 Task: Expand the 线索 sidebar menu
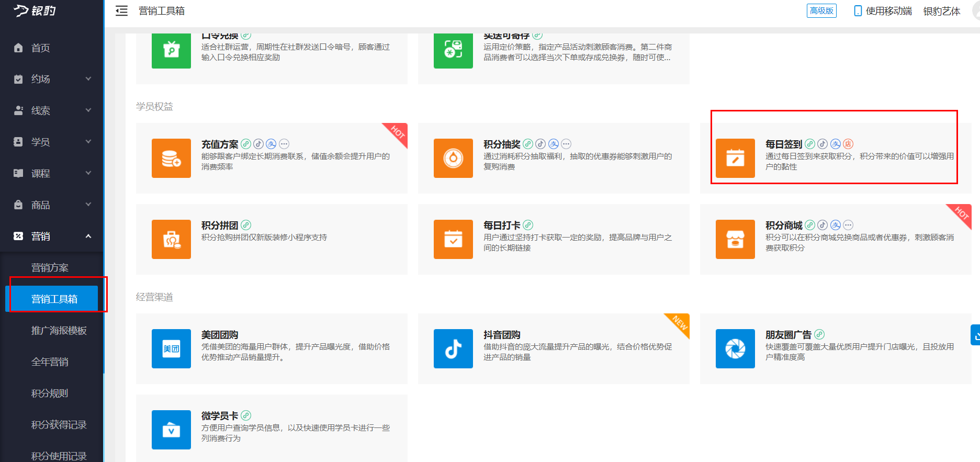tap(52, 110)
